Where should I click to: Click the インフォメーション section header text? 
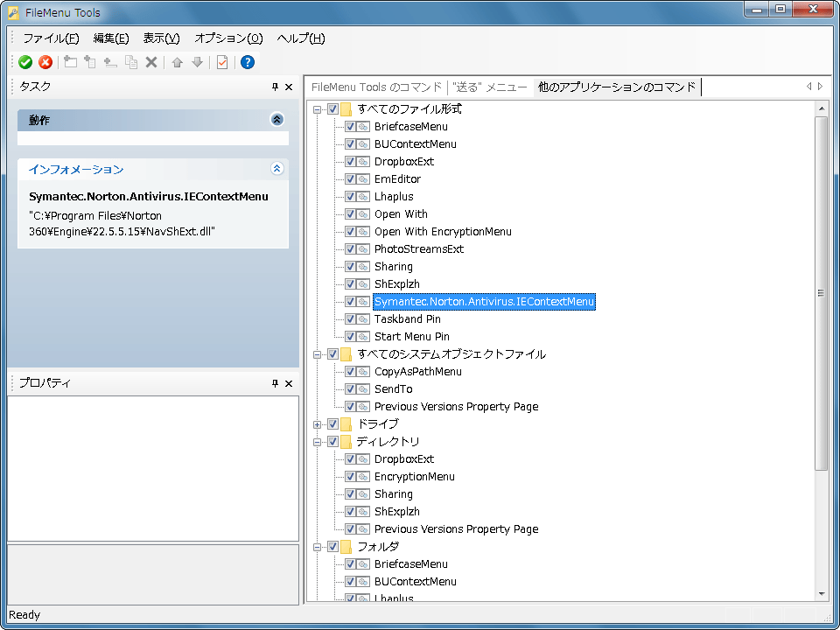click(x=76, y=170)
